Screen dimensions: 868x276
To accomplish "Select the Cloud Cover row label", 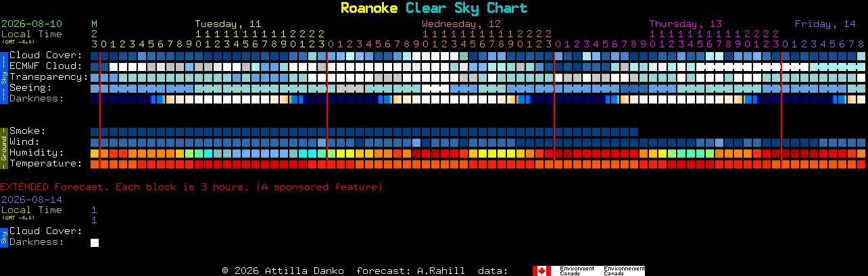I will pos(46,55).
